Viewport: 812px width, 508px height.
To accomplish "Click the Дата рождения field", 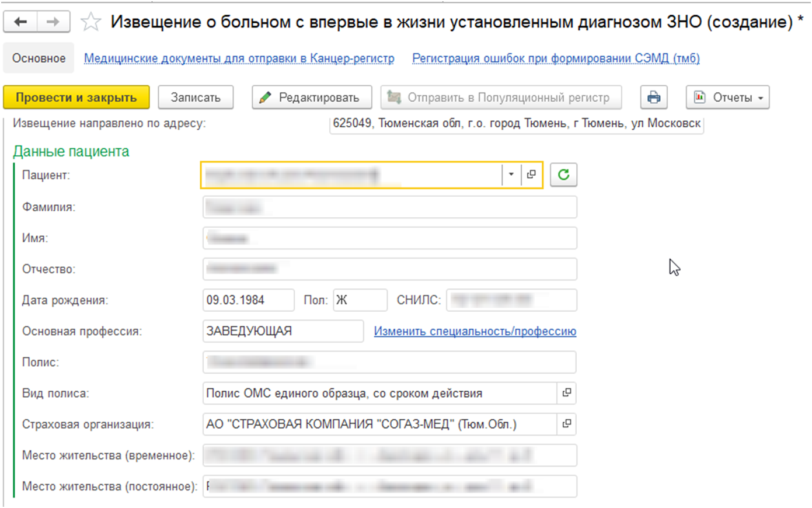I will click(248, 300).
